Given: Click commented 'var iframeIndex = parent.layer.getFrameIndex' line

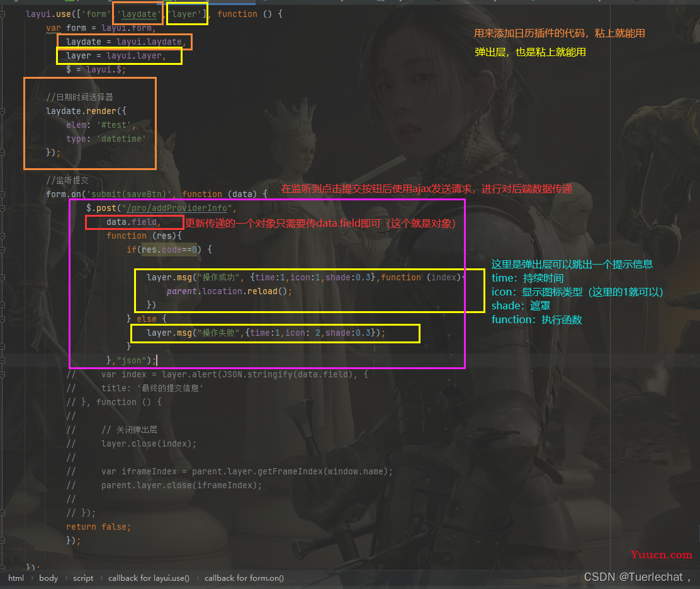Looking at the screenshot, I should (x=247, y=471).
